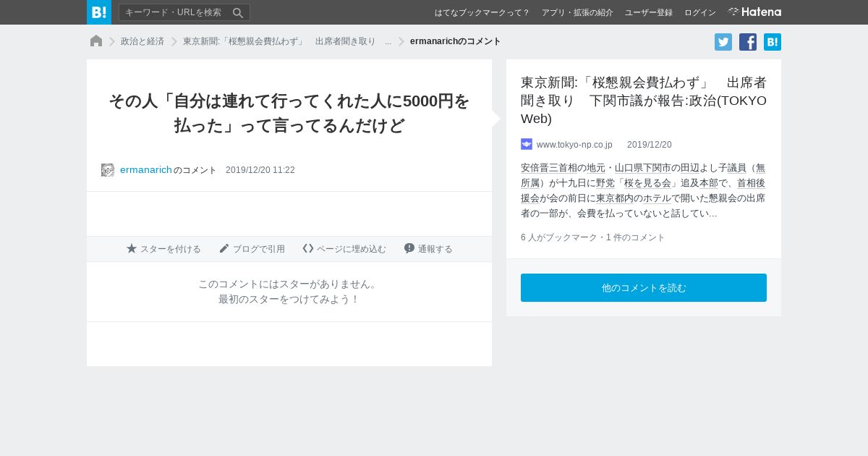This screenshot has height=456, width=868.
Task: Click the article date 2019/12/20
Action: pos(650,145)
